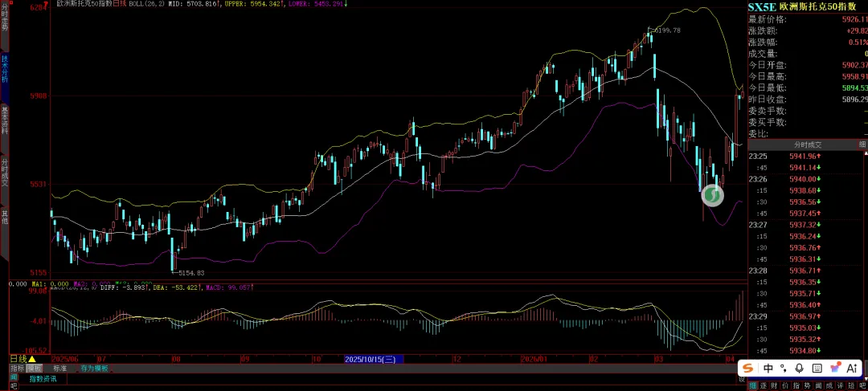Click the 5154.83 low price label

(191, 273)
